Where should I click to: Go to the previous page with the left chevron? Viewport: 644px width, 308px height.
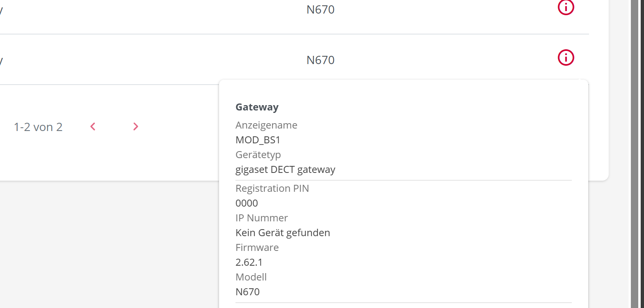click(x=93, y=126)
